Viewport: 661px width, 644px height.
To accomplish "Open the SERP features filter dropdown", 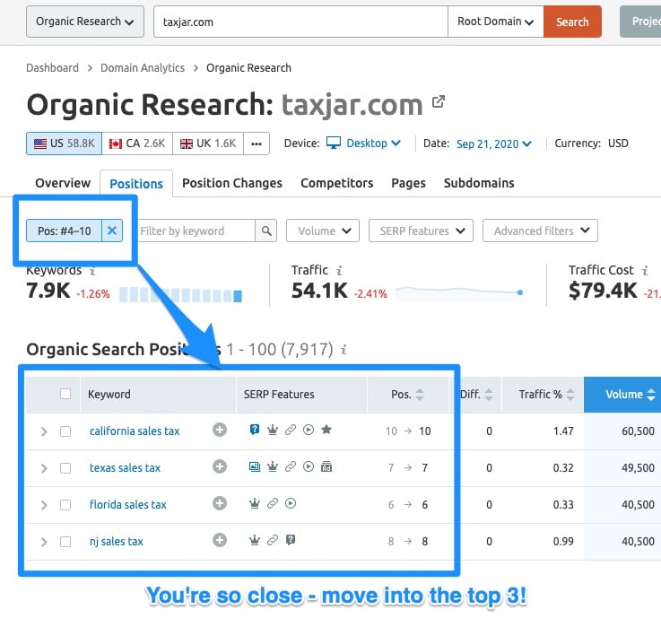I will (x=421, y=231).
